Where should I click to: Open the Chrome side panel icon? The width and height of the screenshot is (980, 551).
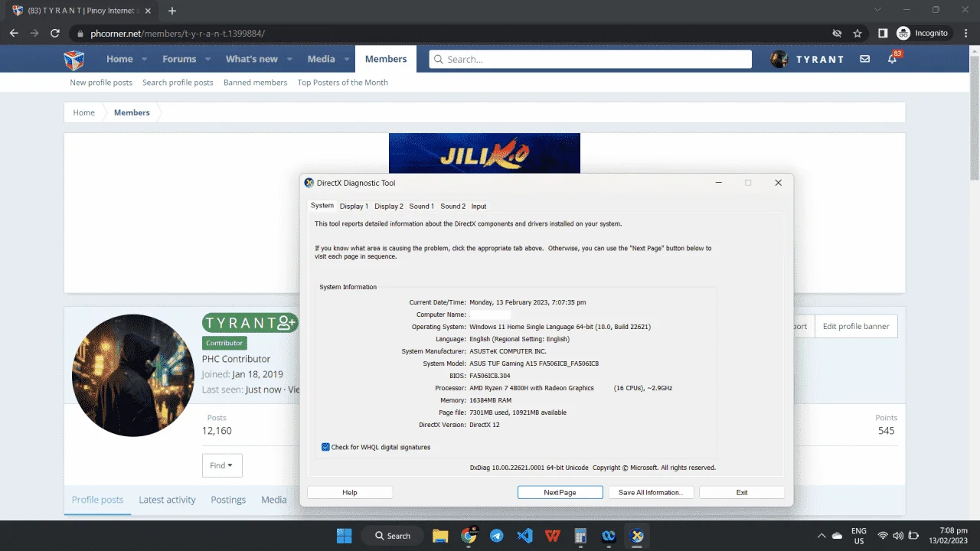(883, 34)
